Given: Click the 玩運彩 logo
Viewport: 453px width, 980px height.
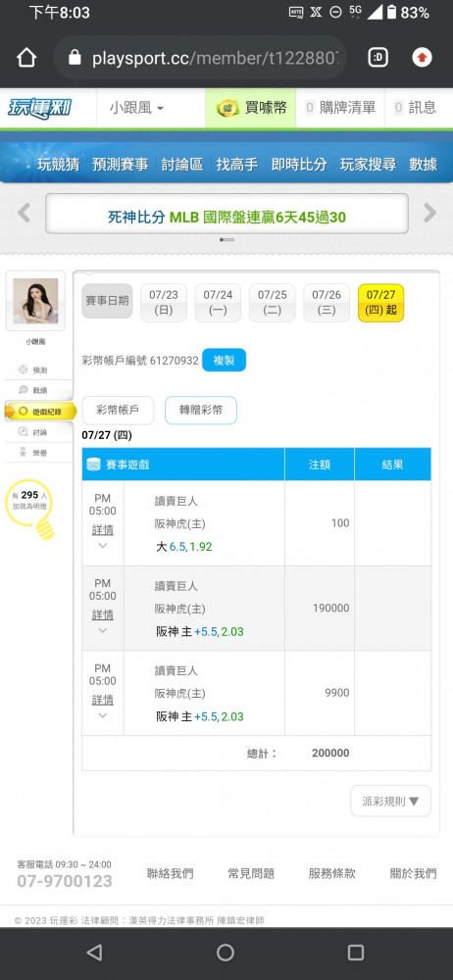Looking at the screenshot, I should pos(39,108).
